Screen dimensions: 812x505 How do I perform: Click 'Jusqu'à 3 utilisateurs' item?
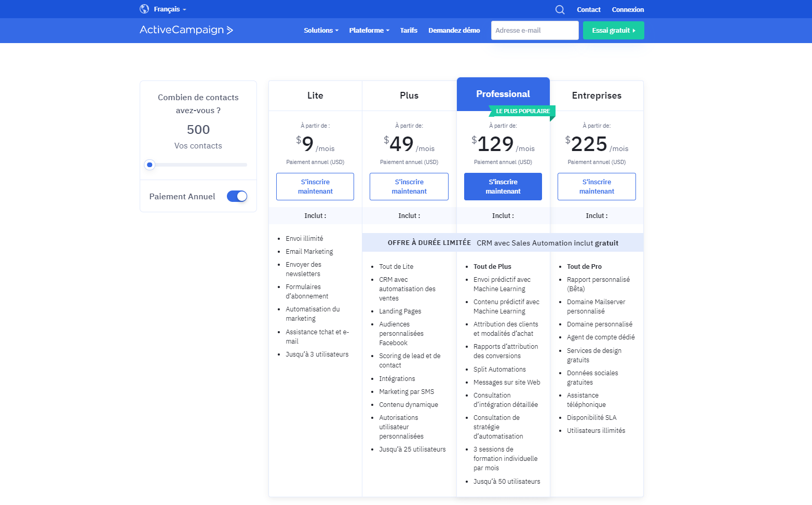tap(317, 354)
